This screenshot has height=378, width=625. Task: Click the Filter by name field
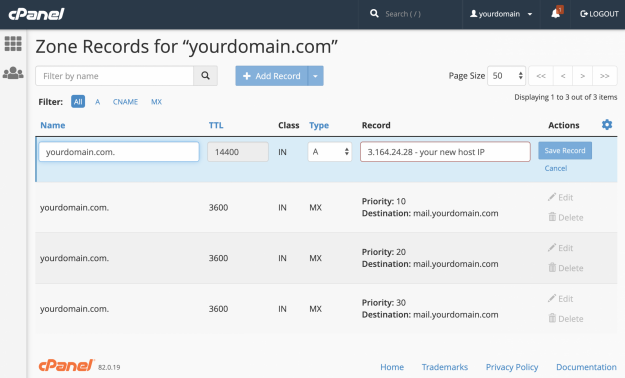coord(114,76)
